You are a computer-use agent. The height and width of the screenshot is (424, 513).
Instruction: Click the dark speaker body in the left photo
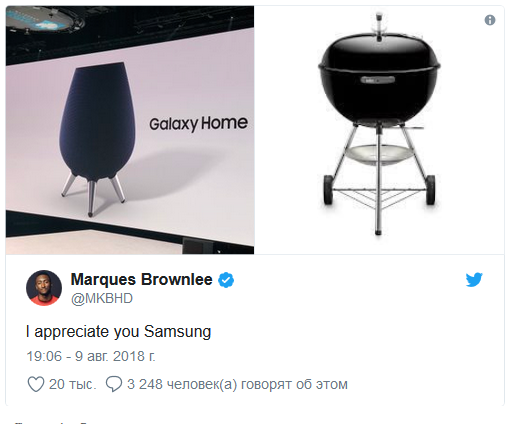pos(98,122)
